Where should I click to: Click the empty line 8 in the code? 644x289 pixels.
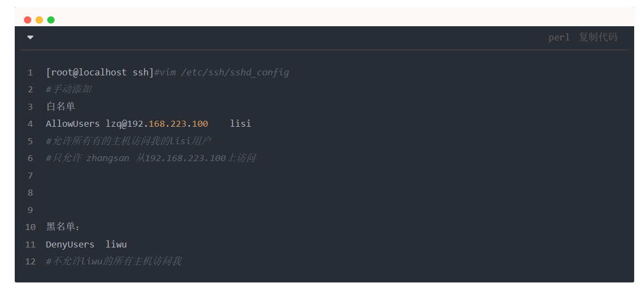[324, 192]
